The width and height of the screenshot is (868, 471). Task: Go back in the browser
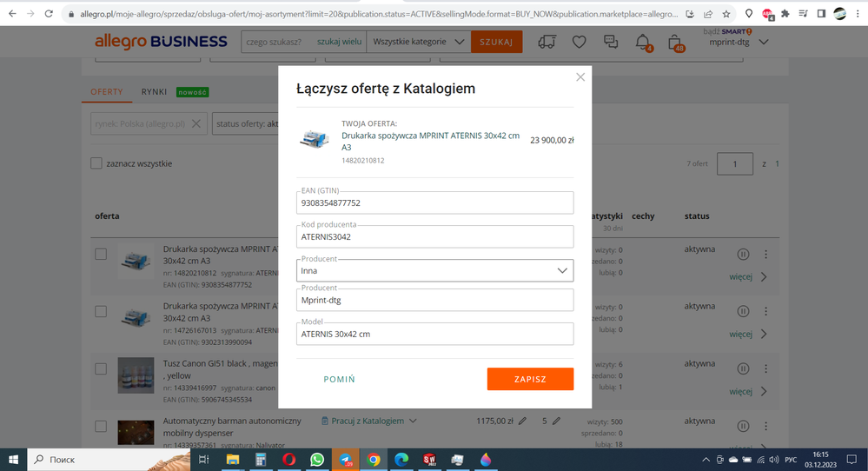tap(12, 14)
